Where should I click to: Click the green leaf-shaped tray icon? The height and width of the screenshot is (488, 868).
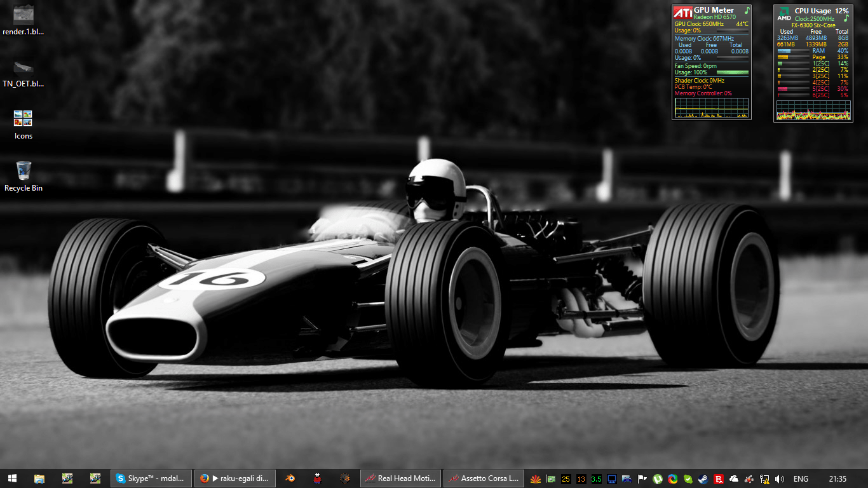click(x=688, y=479)
